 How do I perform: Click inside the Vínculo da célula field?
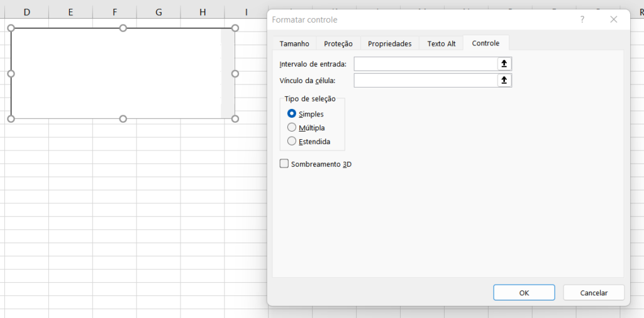[425, 81]
